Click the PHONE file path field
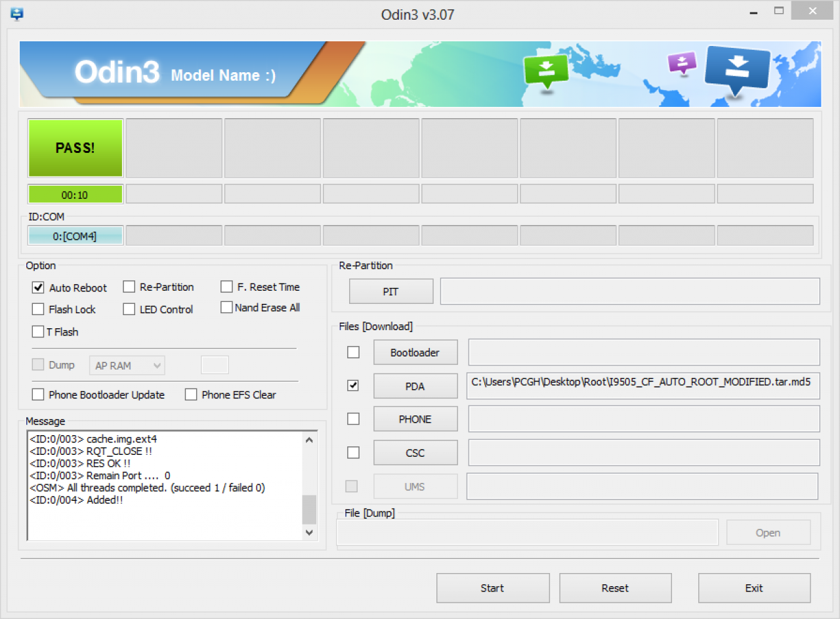The height and width of the screenshot is (619, 840). click(644, 419)
